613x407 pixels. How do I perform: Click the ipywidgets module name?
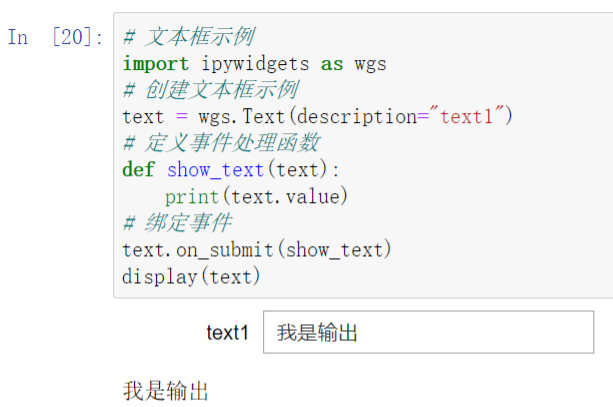pyautogui.click(x=253, y=64)
